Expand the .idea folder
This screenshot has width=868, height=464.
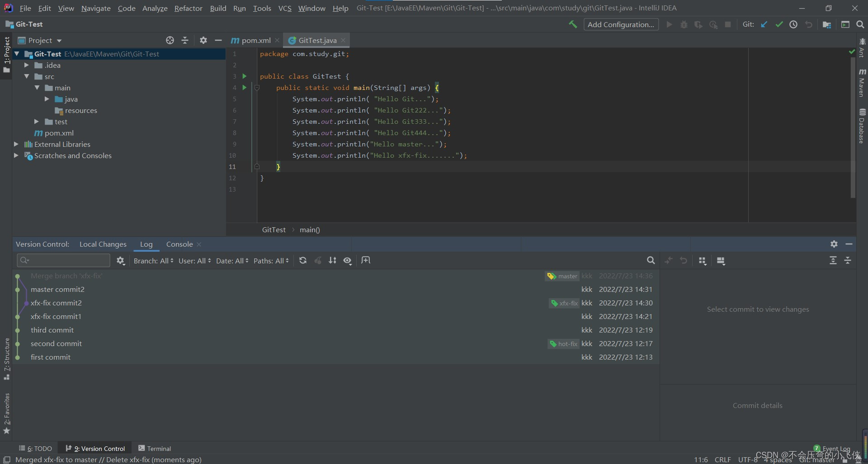click(27, 65)
